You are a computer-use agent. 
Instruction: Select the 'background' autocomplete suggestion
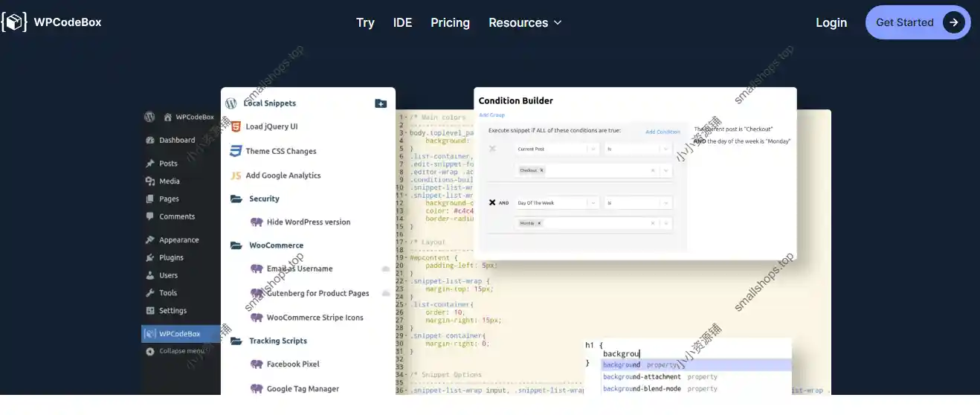tap(697, 365)
